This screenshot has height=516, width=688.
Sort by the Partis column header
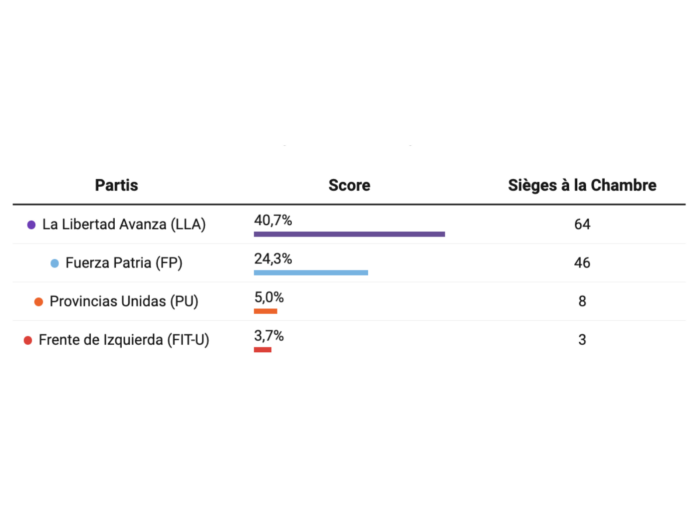pos(116,185)
